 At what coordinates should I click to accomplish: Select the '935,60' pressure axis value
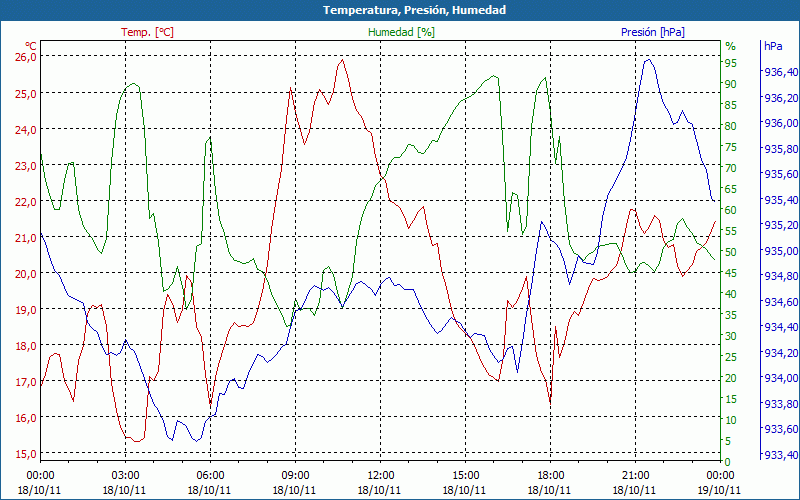point(781,174)
